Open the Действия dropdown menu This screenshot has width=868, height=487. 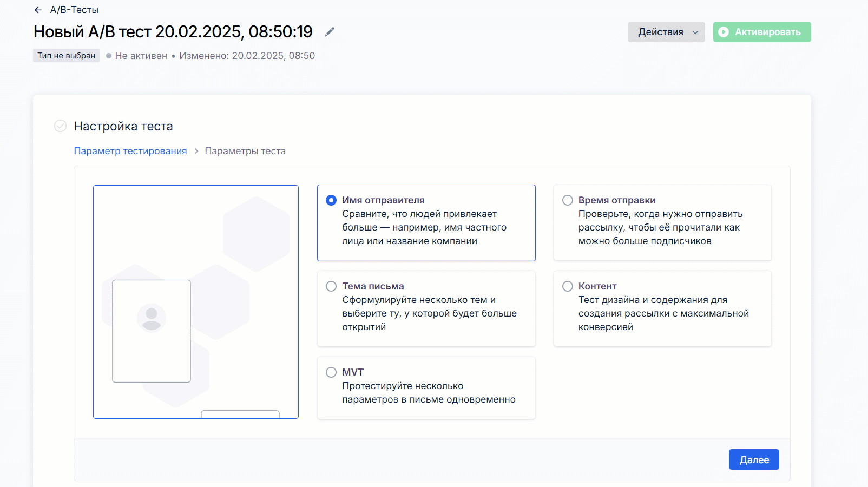coord(661,32)
